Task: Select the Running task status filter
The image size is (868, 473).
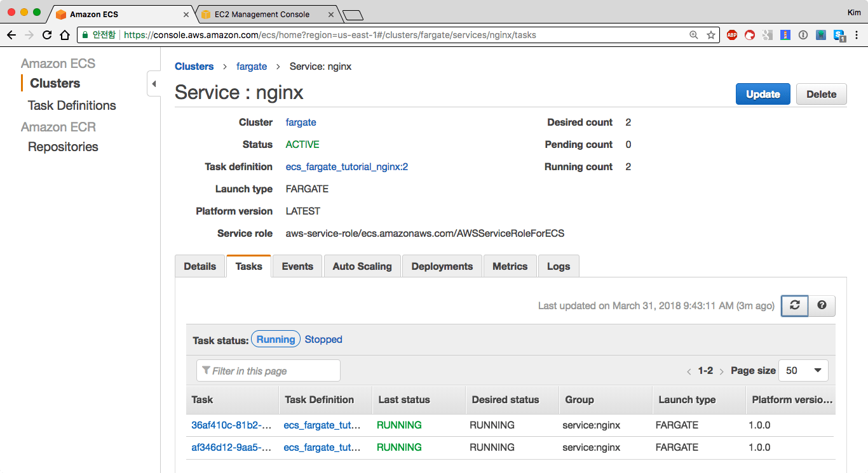Action: (276, 340)
